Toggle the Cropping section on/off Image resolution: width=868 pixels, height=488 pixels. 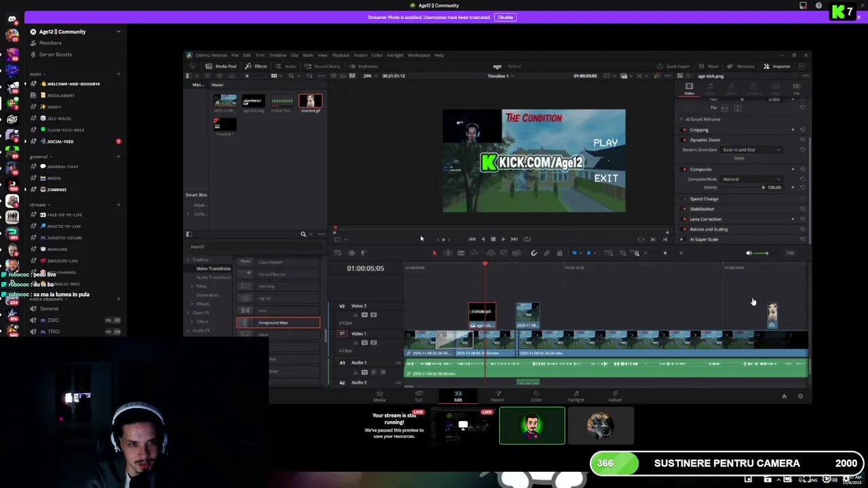pos(684,130)
